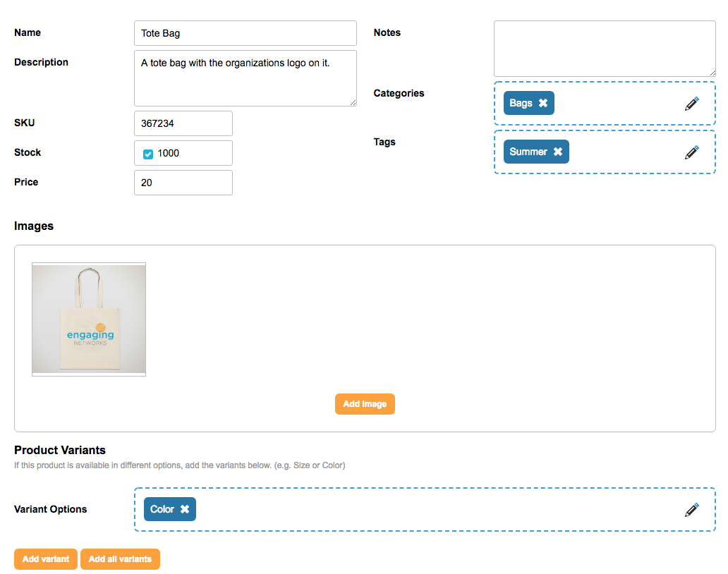Click the Add variant button

[46, 559]
